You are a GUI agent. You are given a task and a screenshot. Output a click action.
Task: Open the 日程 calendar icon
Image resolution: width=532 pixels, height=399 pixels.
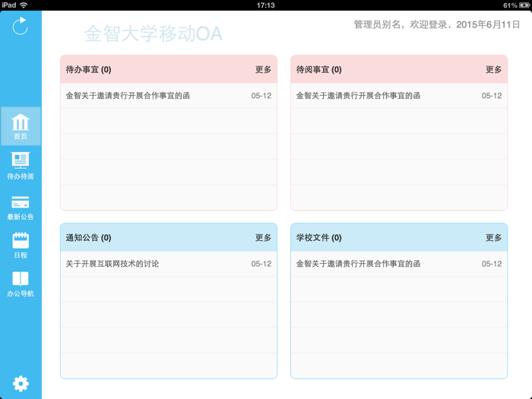point(21,245)
